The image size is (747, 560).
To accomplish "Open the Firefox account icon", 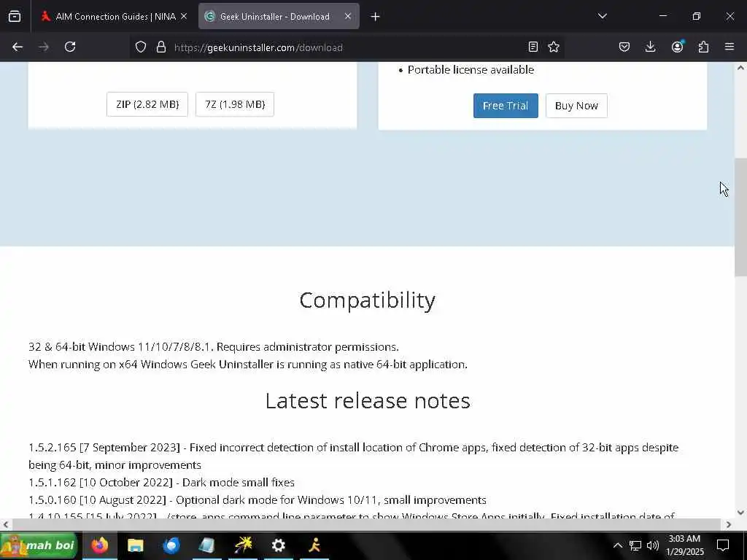I will coord(677,47).
